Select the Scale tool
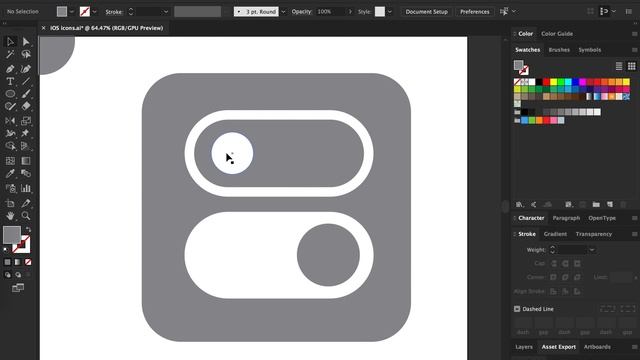This screenshot has height=360, width=640. (26, 121)
